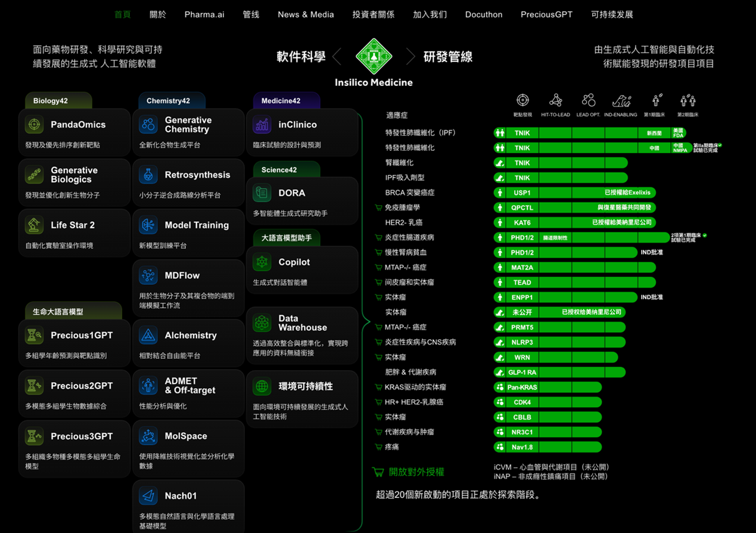Click the Retrosynthesis flask icon

coord(150,175)
